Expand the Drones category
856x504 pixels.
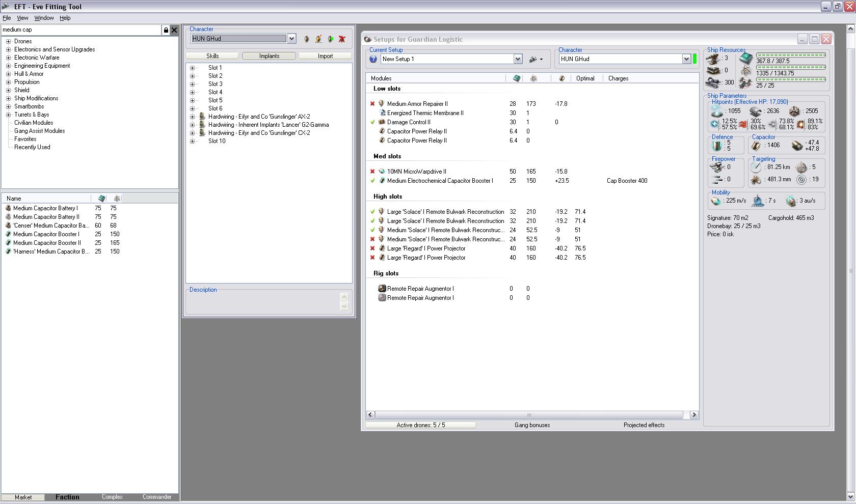tap(8, 41)
